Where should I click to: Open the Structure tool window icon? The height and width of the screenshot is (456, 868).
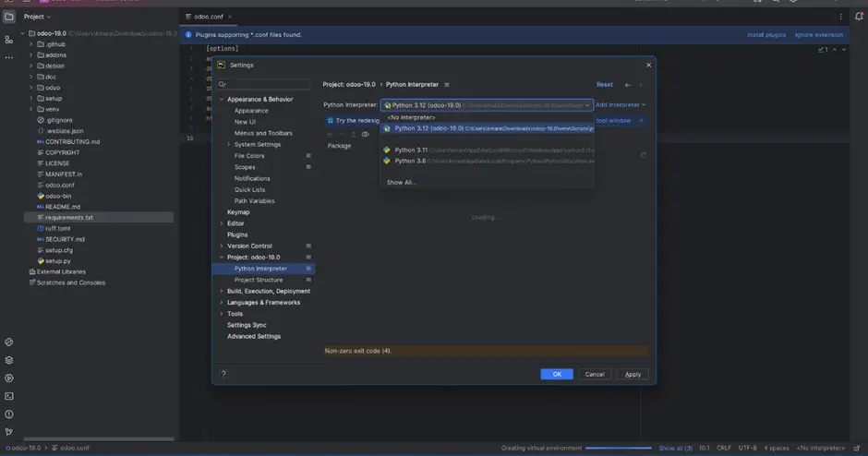coord(9,40)
